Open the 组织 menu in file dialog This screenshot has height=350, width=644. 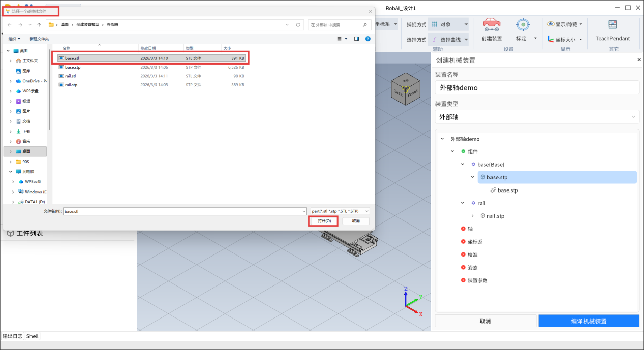pyautogui.click(x=14, y=39)
